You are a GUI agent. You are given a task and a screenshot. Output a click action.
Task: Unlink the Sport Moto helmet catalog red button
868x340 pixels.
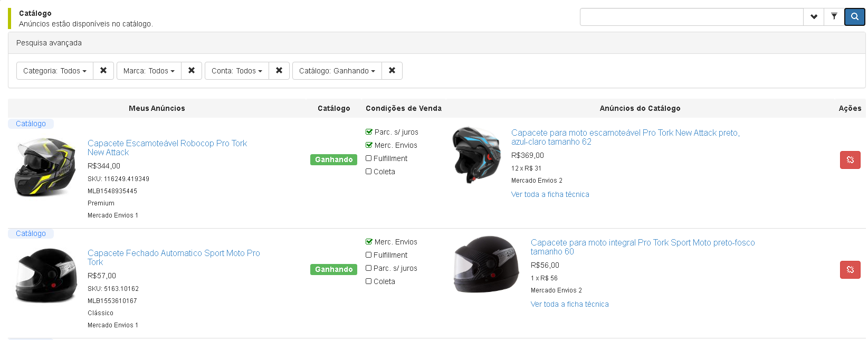(850, 270)
